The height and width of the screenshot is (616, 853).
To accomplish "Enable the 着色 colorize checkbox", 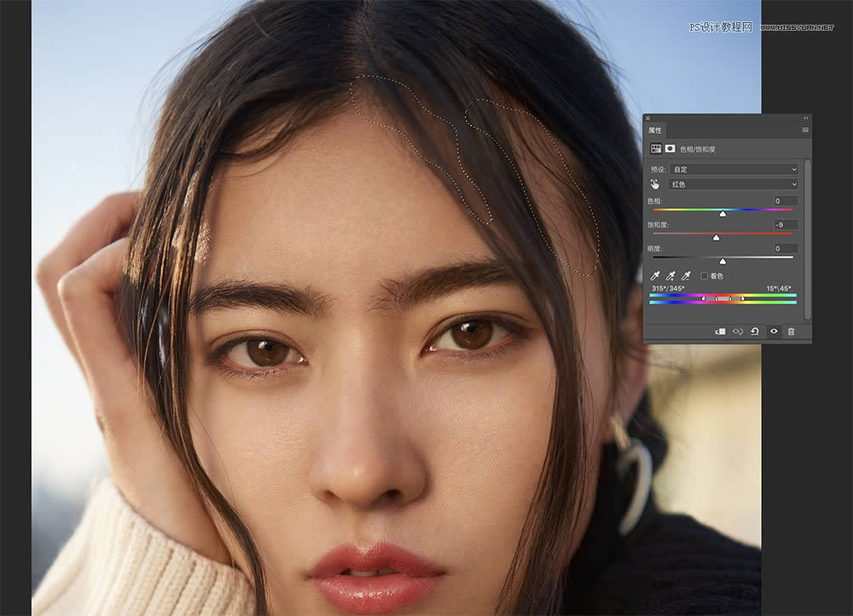I will (x=705, y=276).
